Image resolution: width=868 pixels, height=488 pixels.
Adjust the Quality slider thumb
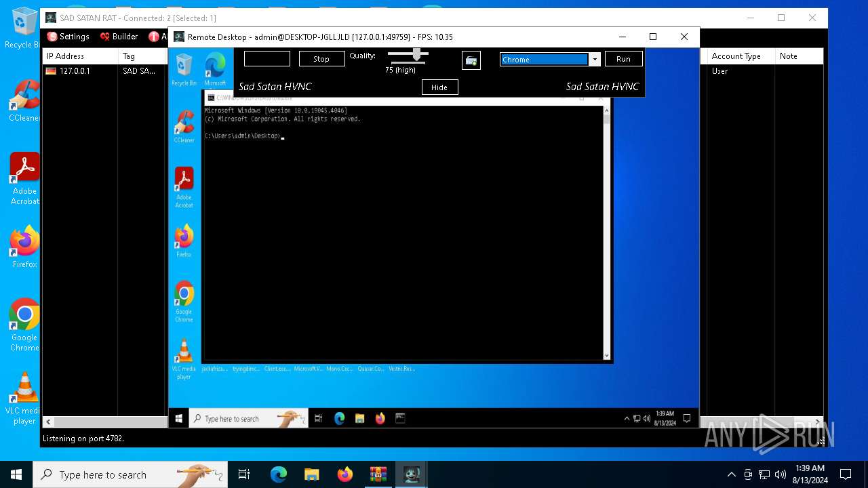click(417, 54)
